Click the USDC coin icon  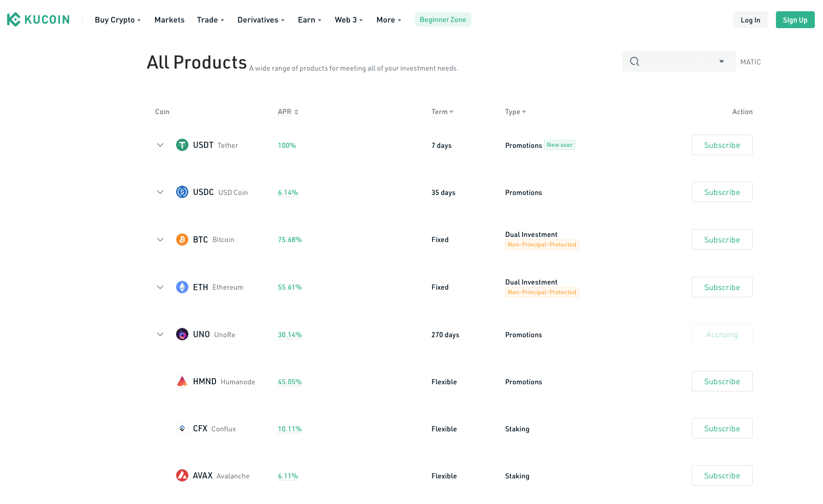point(182,192)
